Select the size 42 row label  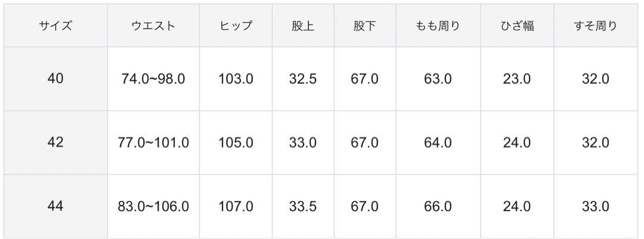(55, 142)
